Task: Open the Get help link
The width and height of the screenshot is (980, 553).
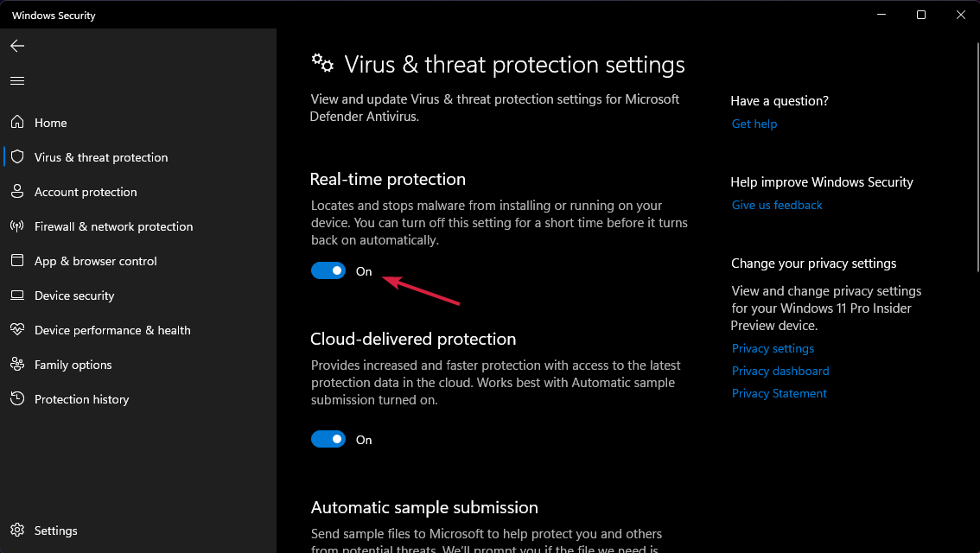Action: [754, 124]
